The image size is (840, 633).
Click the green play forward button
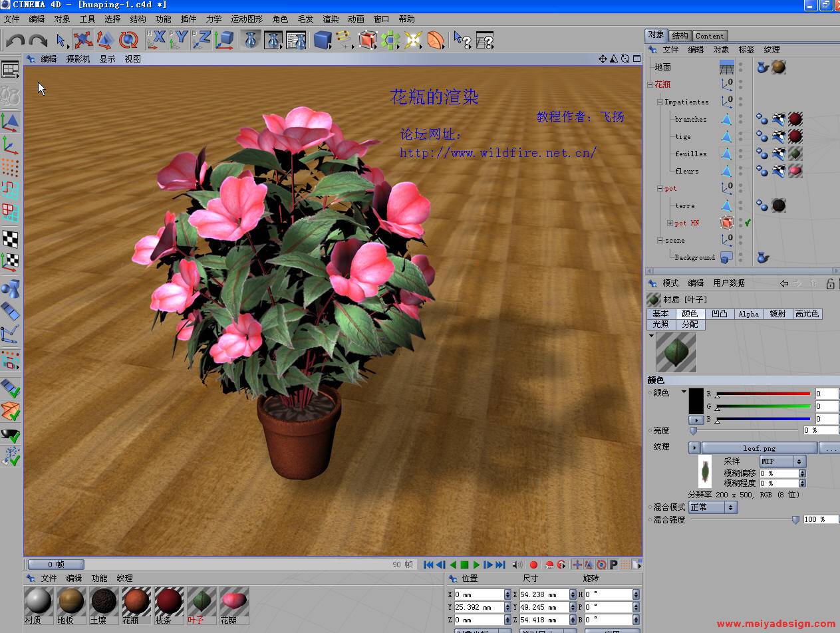click(476, 565)
